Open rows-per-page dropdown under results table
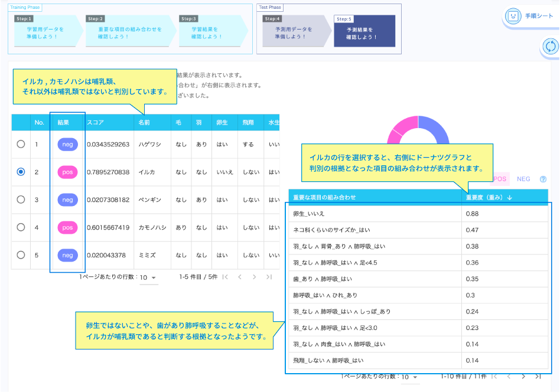The width and height of the screenshot is (560, 392). 148,277
